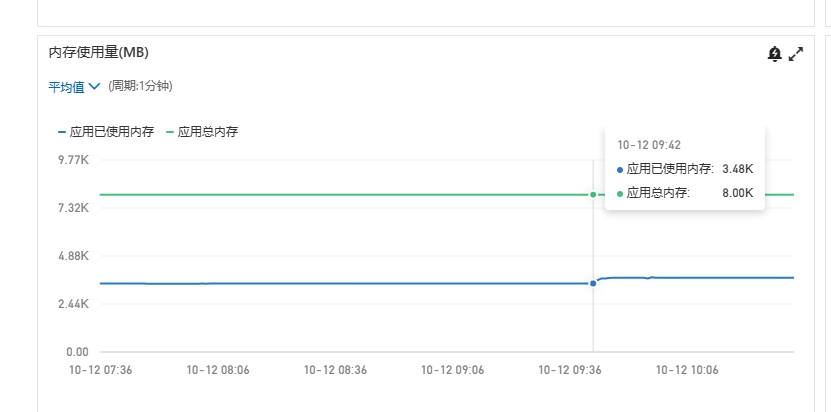Open the 平均值 dropdown
This screenshot has height=412, width=831.
[74, 86]
